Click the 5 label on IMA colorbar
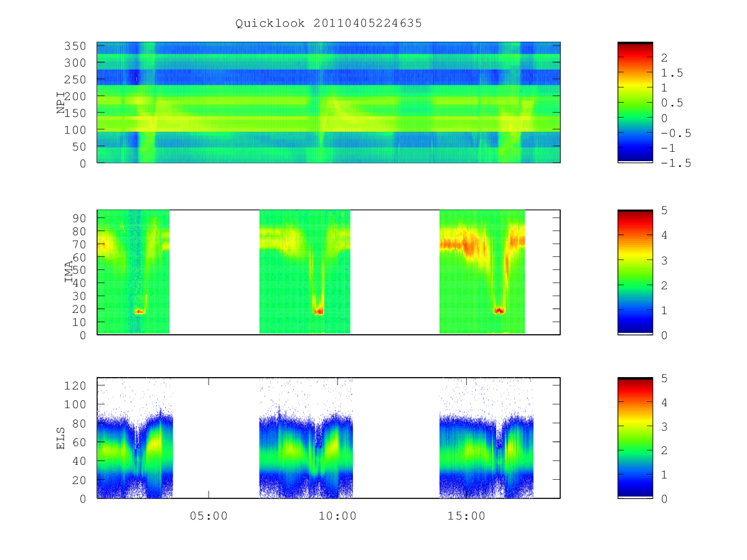 tap(664, 210)
